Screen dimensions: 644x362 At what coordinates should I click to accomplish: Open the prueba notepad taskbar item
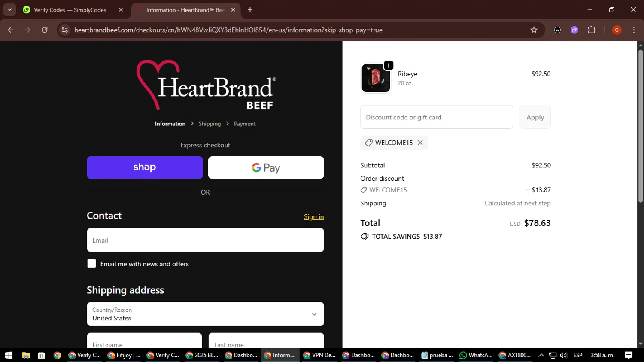coord(437,355)
